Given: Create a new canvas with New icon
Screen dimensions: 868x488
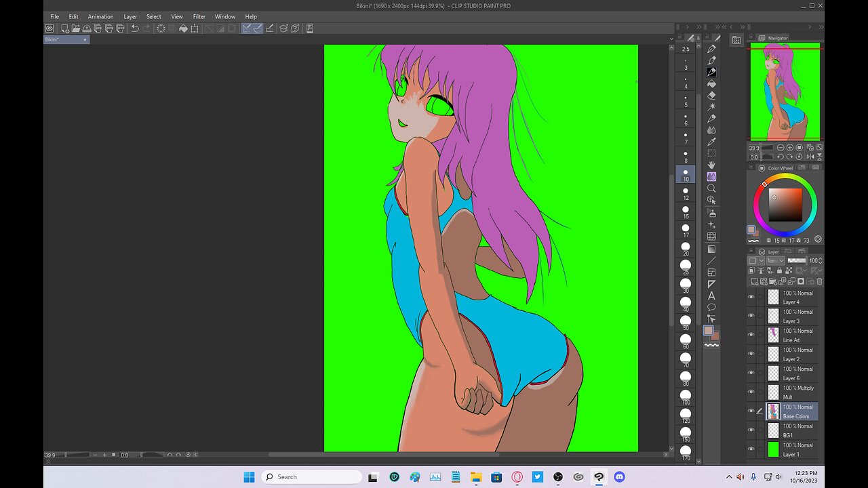Looking at the screenshot, I should point(65,28).
